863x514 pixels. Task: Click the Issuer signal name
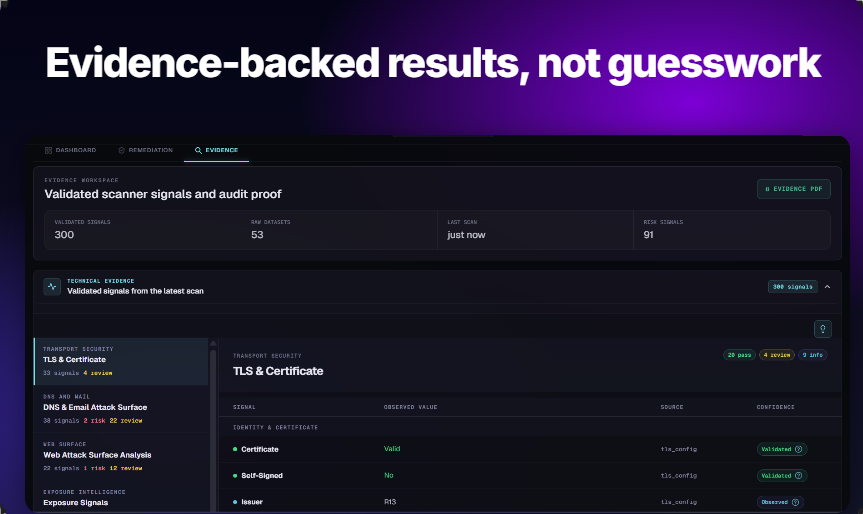(x=252, y=502)
